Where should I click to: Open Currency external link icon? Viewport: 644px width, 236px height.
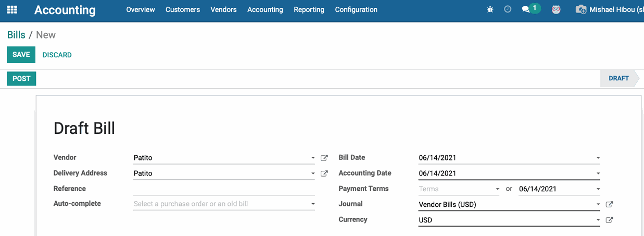(x=610, y=220)
